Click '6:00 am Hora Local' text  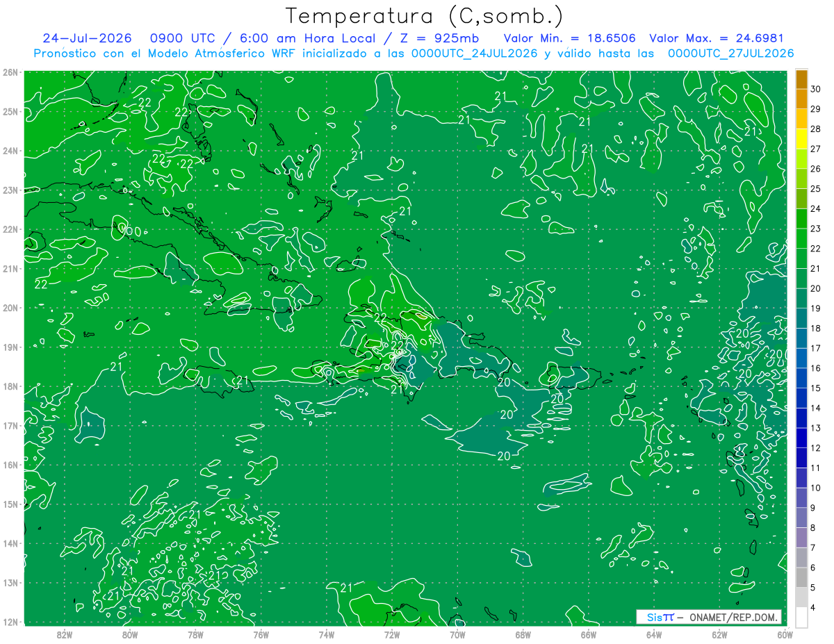point(308,38)
